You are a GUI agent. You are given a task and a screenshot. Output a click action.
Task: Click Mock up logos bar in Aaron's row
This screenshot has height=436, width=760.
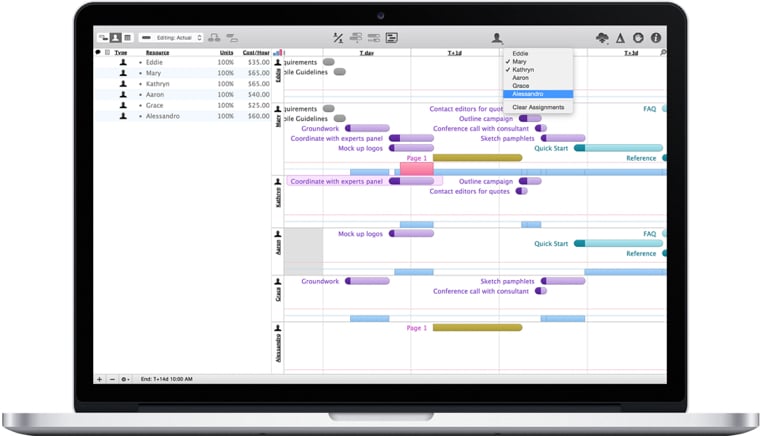(412, 234)
